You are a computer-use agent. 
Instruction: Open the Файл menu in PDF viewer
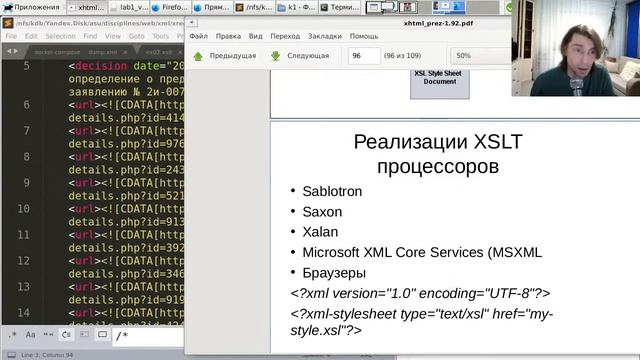tap(198, 36)
